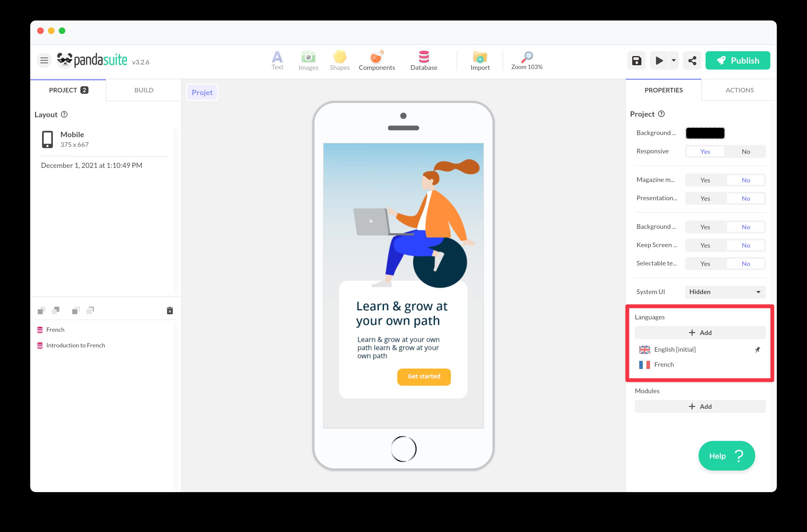Set Keep Screen option to Yes
Viewport: 807px width, 532px height.
click(705, 245)
